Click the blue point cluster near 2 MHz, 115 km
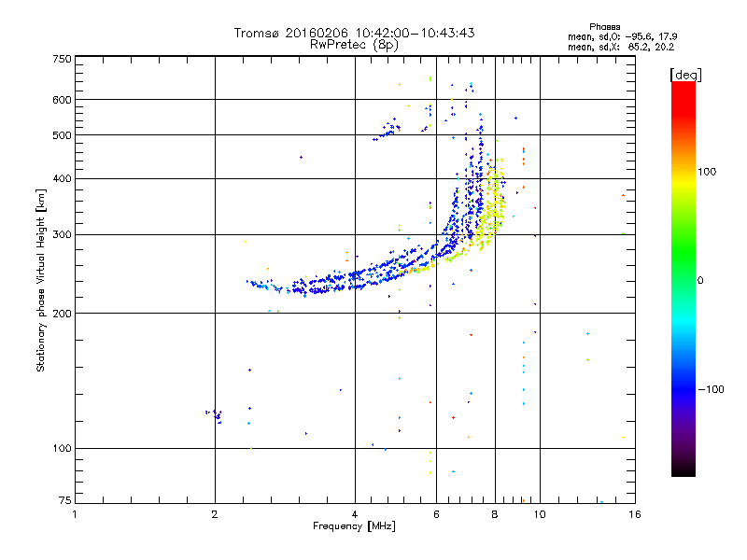 pyautogui.click(x=215, y=414)
